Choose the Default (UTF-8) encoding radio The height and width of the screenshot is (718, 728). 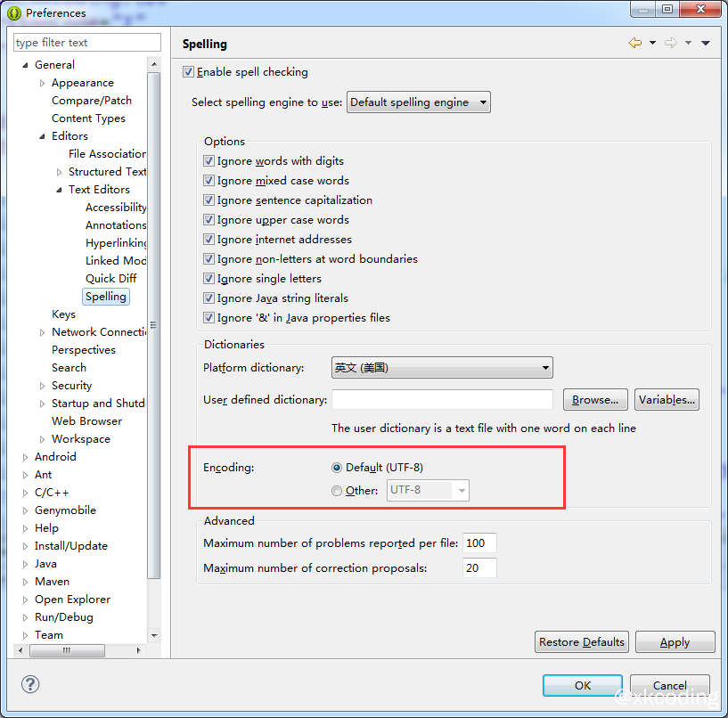(337, 468)
